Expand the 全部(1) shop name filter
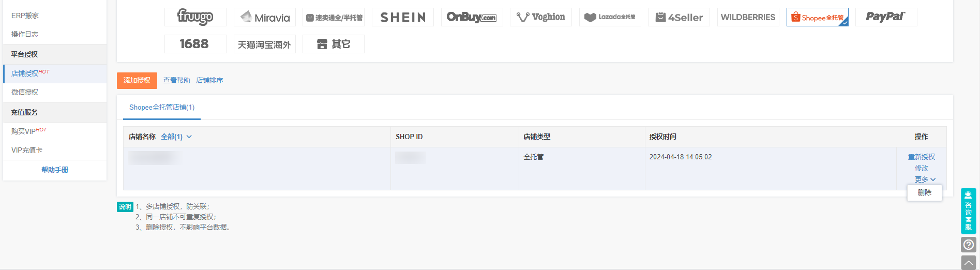 pyautogui.click(x=176, y=137)
